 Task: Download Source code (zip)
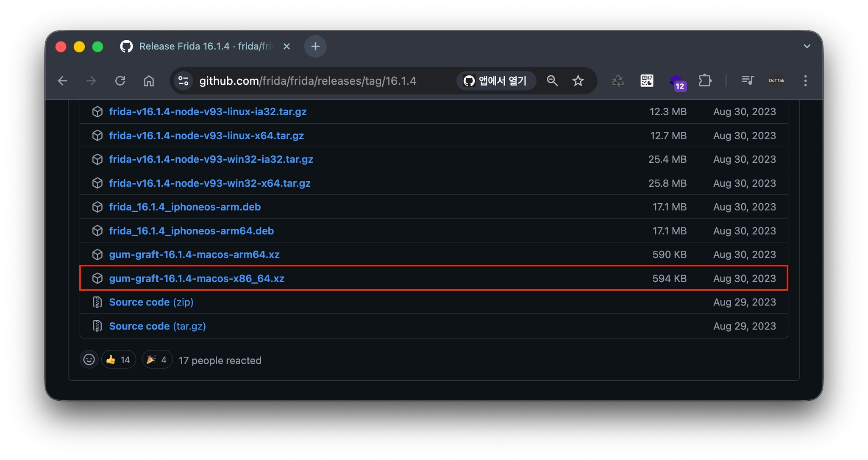click(151, 302)
